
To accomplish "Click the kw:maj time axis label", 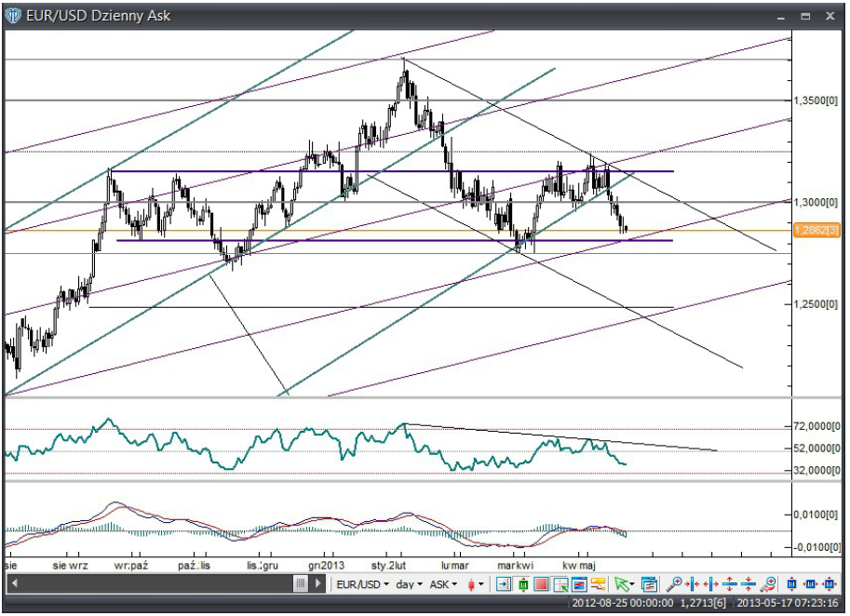I will (x=578, y=566).
